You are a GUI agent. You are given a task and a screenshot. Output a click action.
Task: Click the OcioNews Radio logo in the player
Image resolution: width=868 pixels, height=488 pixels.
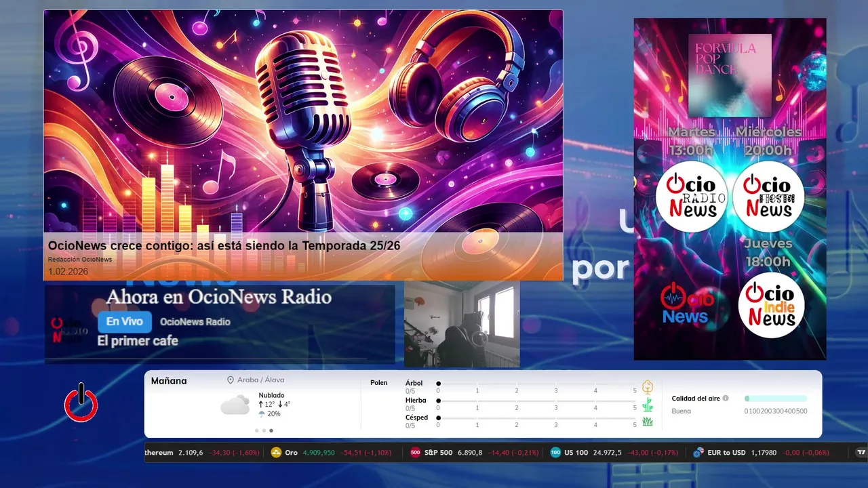(x=69, y=330)
